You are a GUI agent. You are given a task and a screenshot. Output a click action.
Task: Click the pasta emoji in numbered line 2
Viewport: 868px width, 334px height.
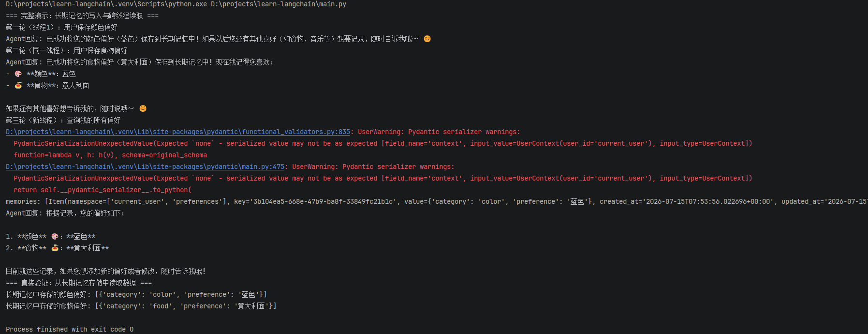55,248
